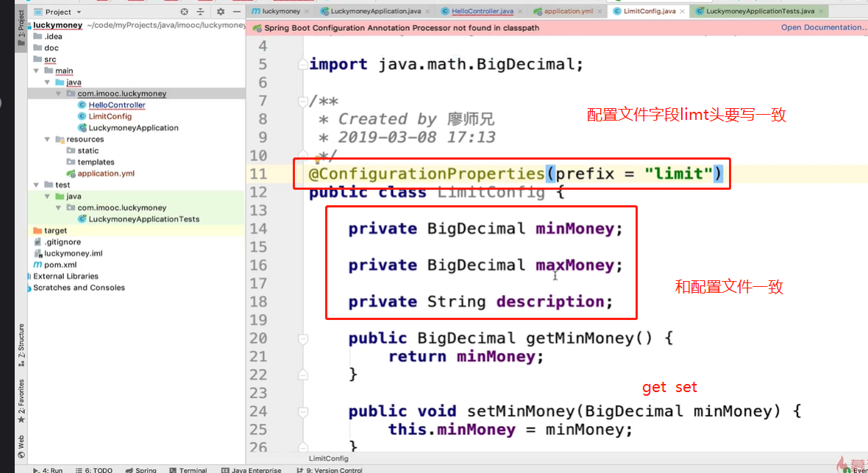Click the LimitConfig class icon in tree
Image resolution: width=868 pixels, height=473 pixels.
tap(82, 116)
